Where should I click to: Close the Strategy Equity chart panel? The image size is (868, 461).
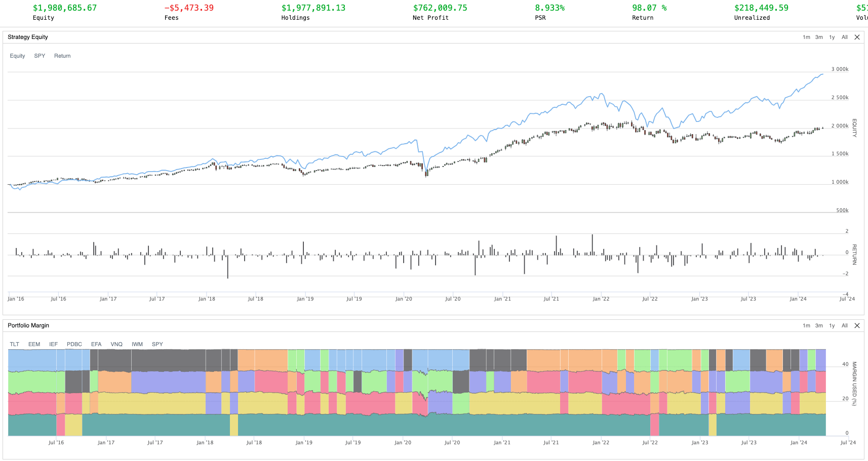click(x=857, y=37)
